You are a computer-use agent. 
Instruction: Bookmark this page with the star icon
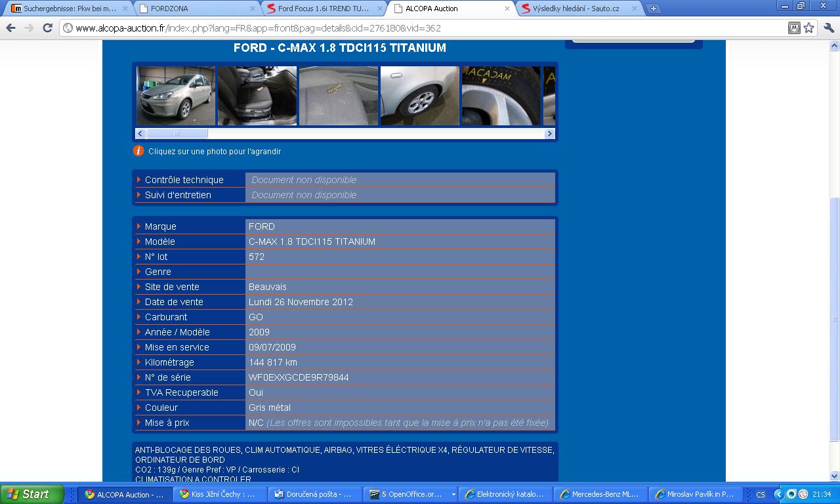[809, 28]
